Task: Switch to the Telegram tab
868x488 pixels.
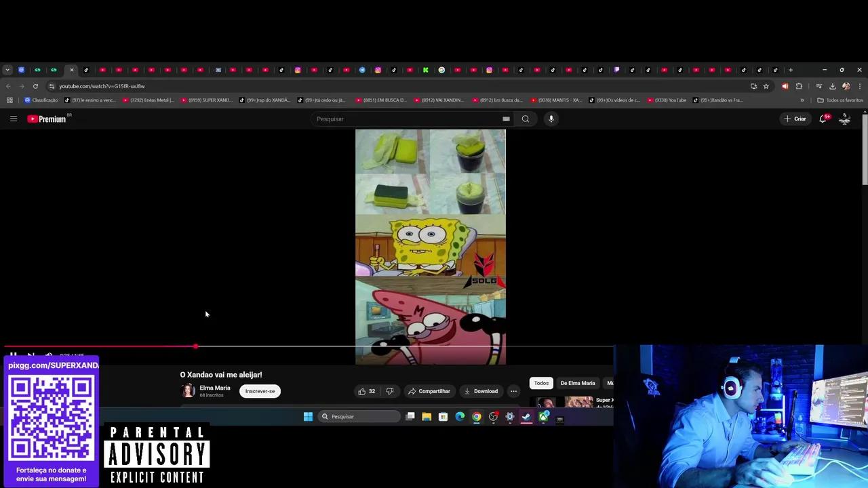Action: (x=362, y=70)
